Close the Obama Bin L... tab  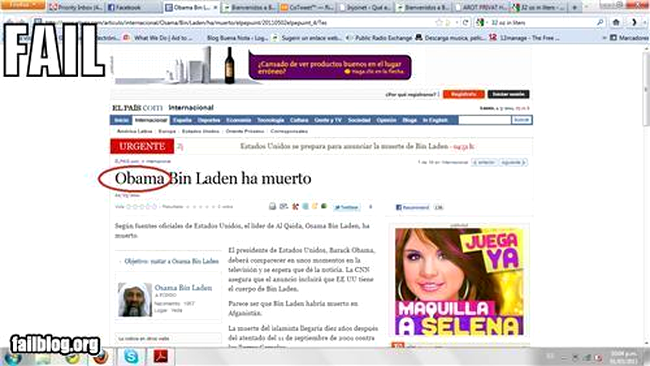215,7
